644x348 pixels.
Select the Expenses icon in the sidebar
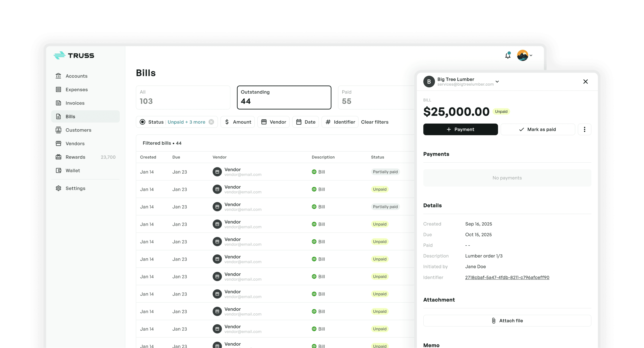(59, 89)
